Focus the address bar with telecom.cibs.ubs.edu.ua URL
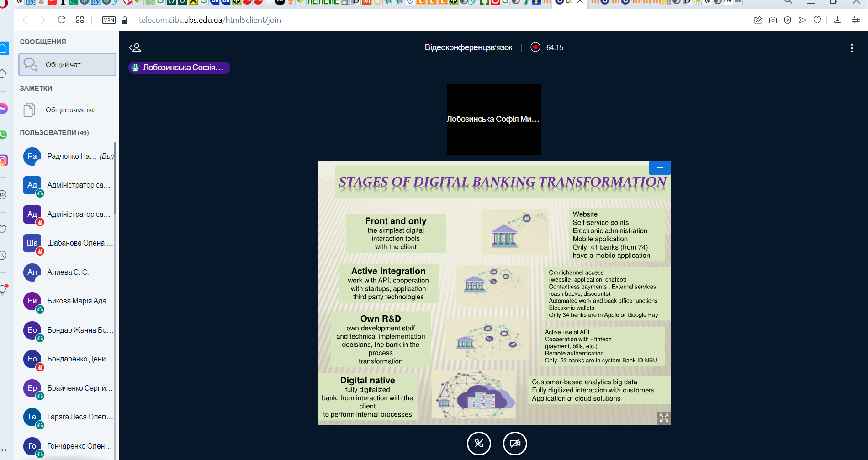This screenshot has width=868, height=460. [x=210, y=20]
